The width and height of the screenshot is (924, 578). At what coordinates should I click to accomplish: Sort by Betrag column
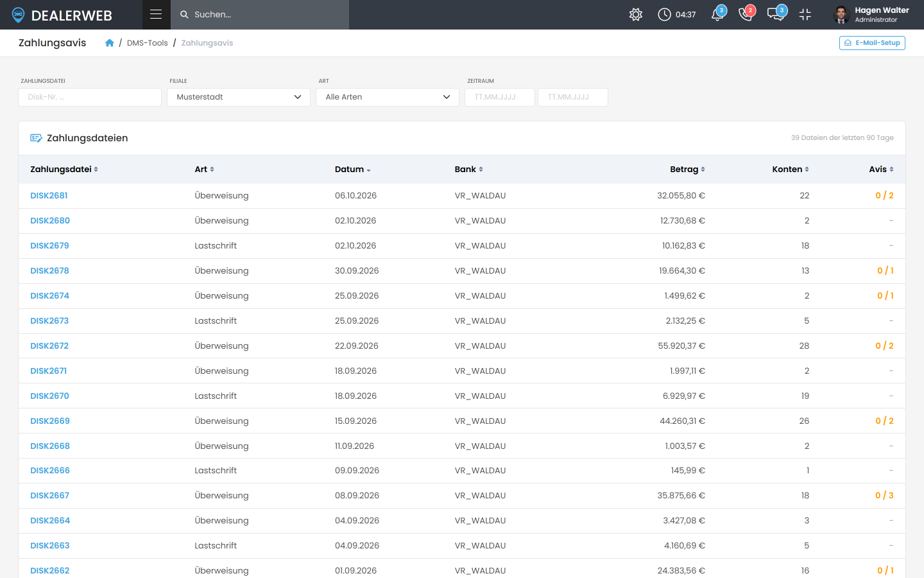coord(687,170)
